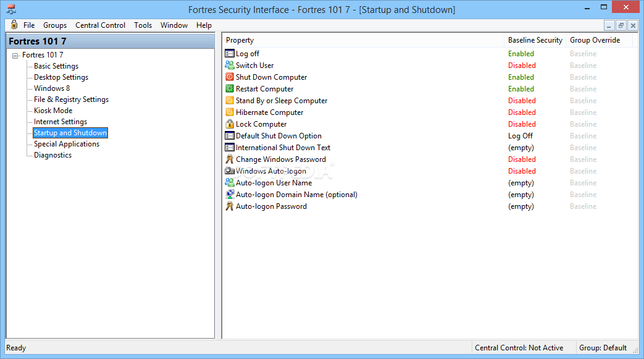Click the Fortres 101 7 panel header

click(111, 41)
